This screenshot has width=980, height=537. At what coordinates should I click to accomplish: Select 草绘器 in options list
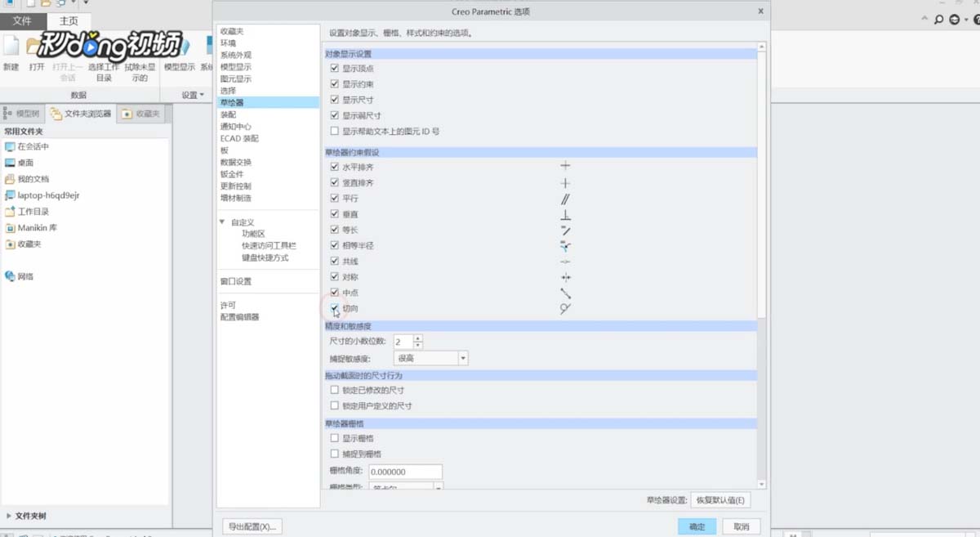point(268,103)
